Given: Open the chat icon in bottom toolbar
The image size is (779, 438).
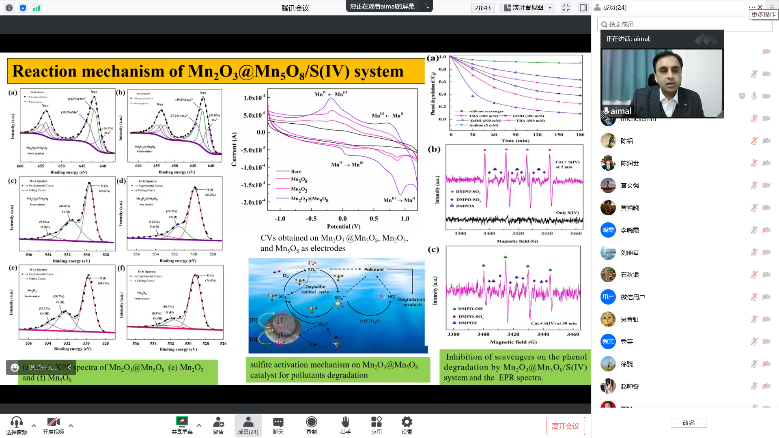Looking at the screenshot, I should (279, 421).
